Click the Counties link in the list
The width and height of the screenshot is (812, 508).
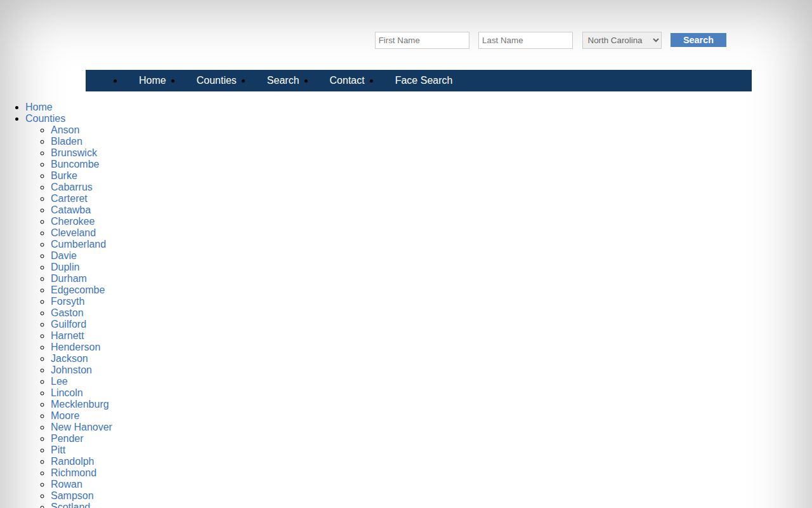tap(45, 118)
